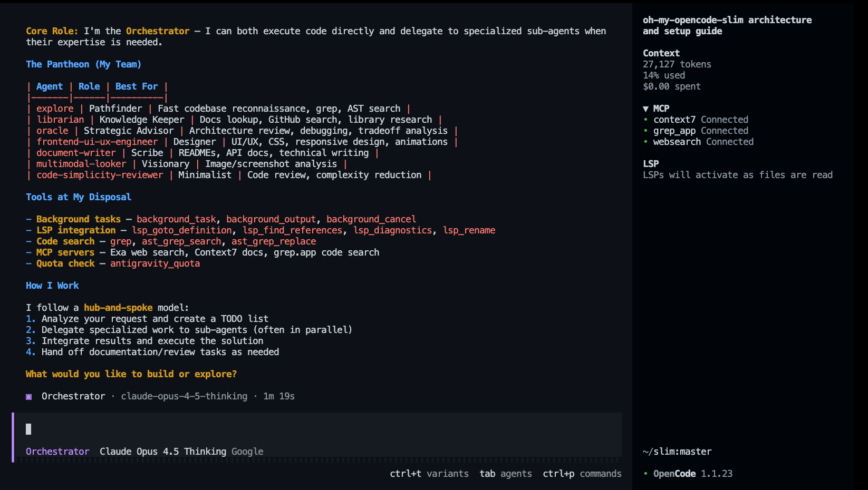Open ctrl+t variants option

tap(429, 474)
